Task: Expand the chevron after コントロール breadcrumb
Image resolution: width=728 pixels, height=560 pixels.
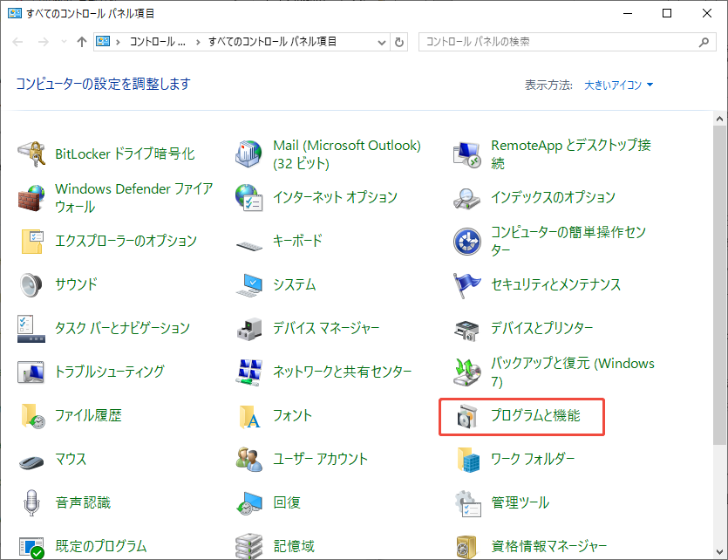Action: tap(198, 42)
